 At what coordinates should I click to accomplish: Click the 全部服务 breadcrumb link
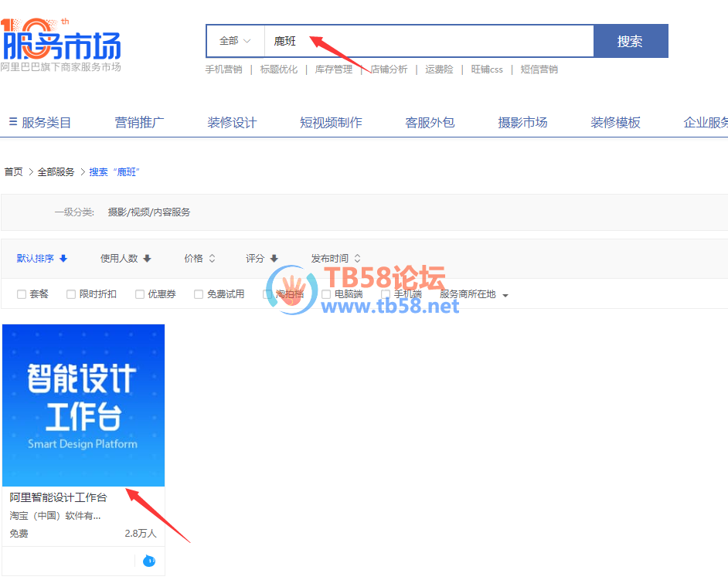pos(56,172)
